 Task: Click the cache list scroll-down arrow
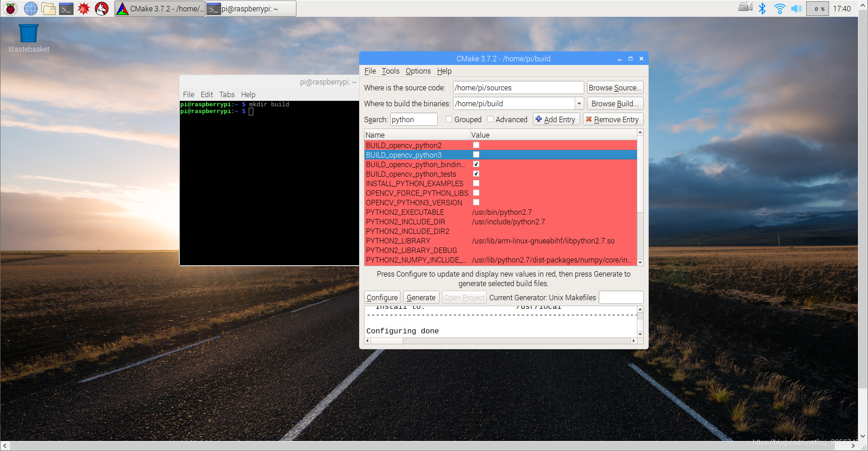click(x=640, y=263)
